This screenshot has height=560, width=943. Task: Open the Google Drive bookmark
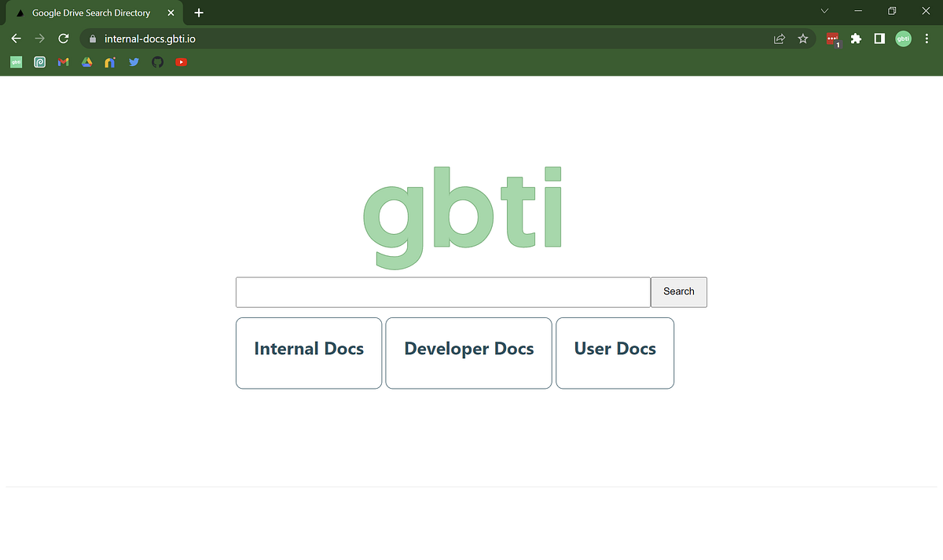click(86, 61)
